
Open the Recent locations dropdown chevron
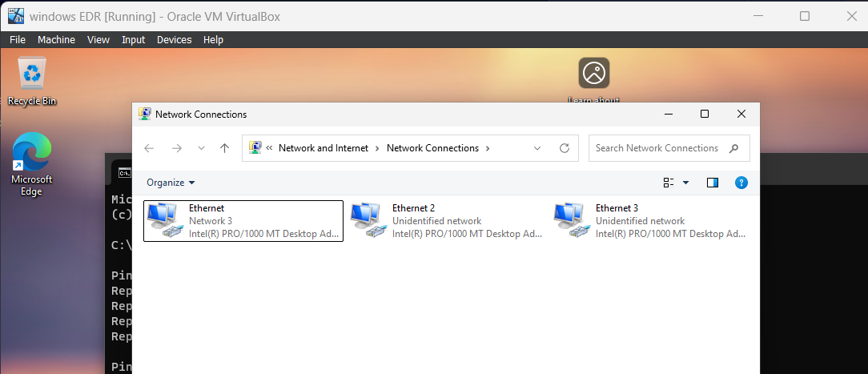pos(201,148)
